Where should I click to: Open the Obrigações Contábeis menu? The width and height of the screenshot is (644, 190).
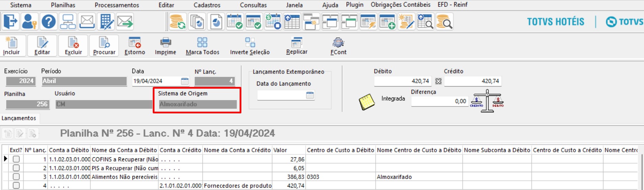(401, 5)
